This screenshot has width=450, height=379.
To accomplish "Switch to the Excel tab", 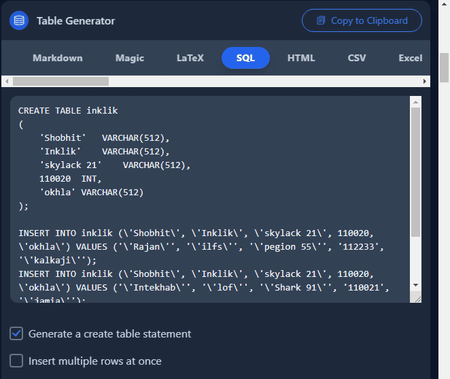I will [x=410, y=58].
